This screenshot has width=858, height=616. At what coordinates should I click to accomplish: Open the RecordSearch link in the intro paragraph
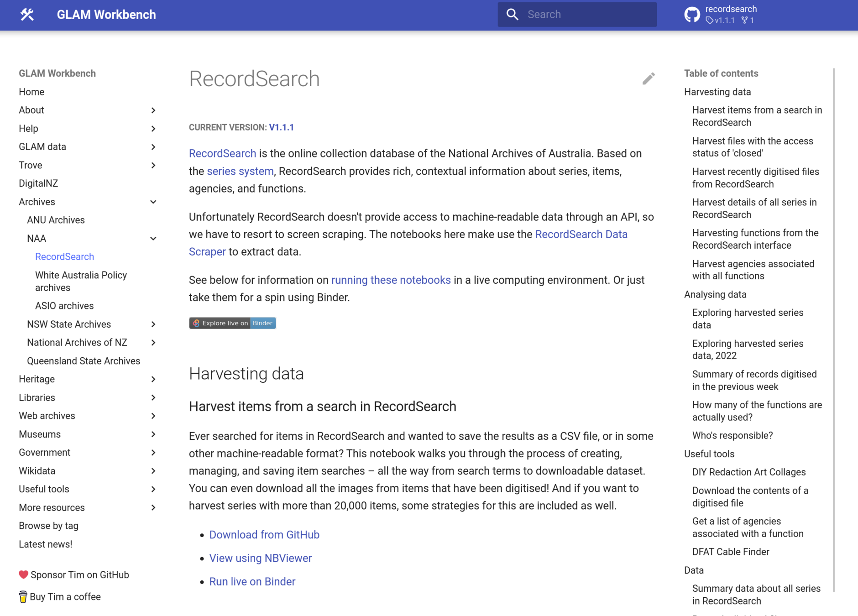click(222, 153)
